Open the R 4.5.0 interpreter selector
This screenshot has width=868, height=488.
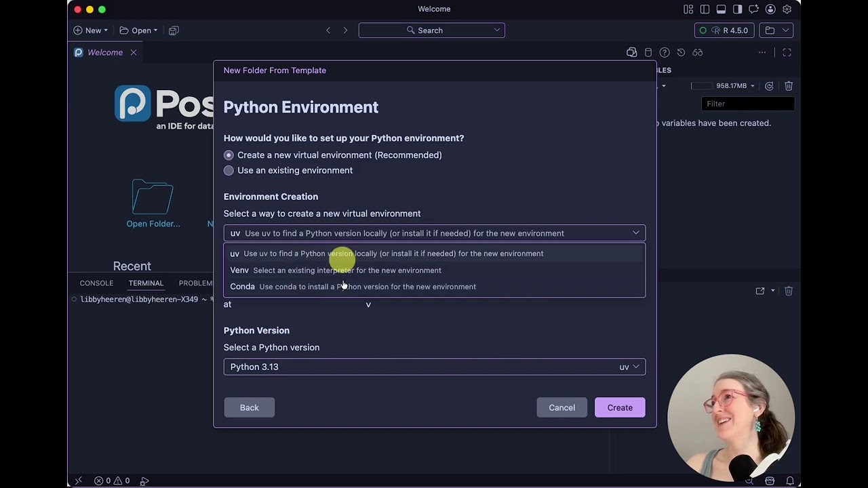pyautogui.click(x=724, y=30)
